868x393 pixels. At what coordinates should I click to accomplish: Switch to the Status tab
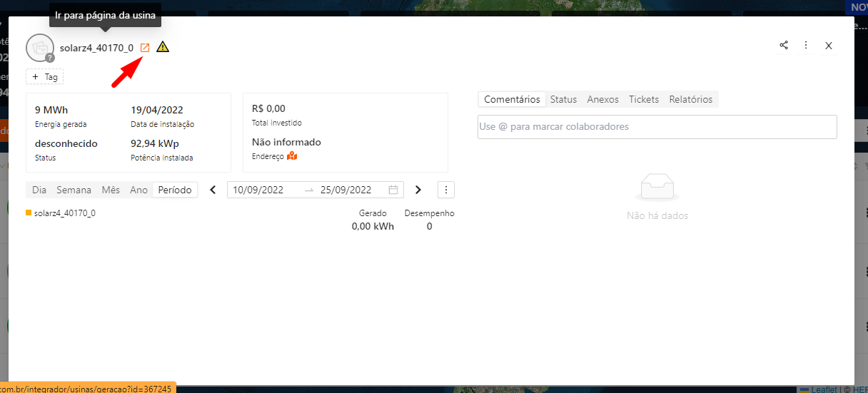point(563,99)
